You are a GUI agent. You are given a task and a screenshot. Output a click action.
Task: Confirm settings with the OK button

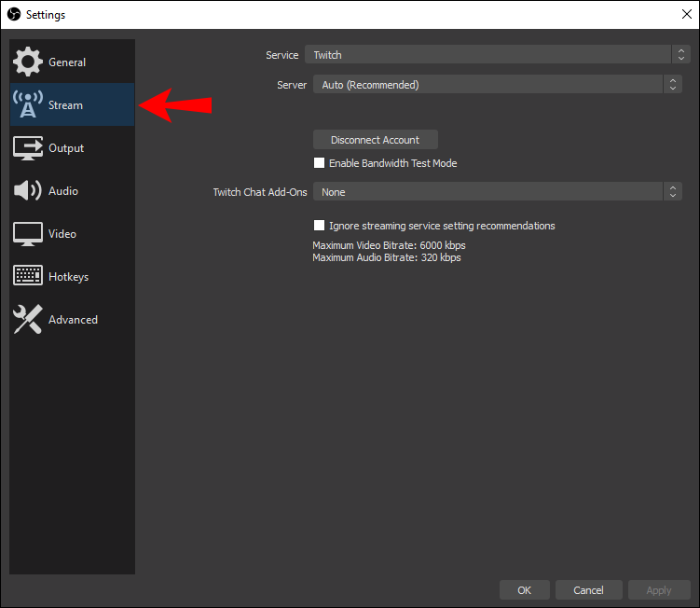coord(525,590)
